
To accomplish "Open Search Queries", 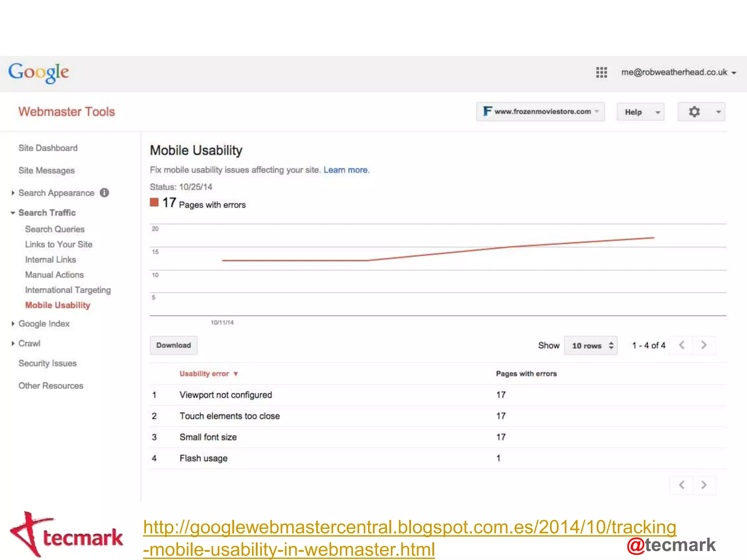I will point(55,229).
